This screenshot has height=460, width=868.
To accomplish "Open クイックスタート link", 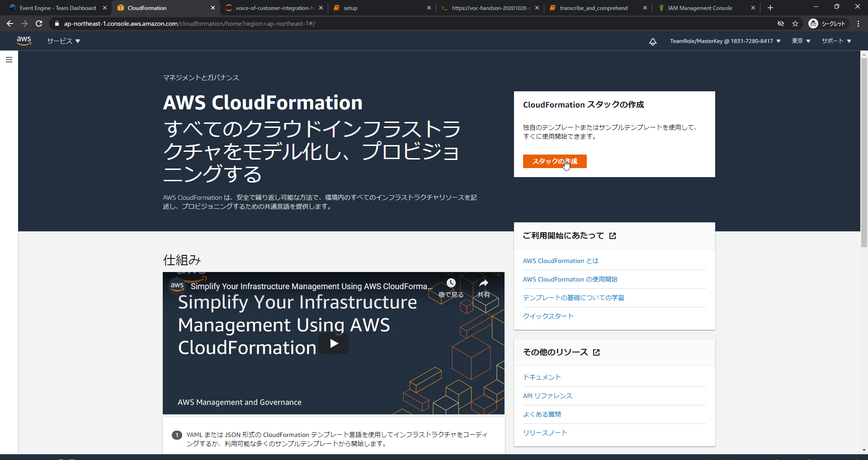I will click(x=548, y=316).
